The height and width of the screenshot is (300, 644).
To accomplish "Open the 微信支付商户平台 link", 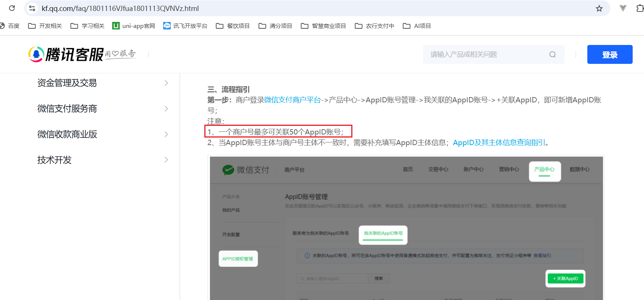I will click(x=292, y=100).
